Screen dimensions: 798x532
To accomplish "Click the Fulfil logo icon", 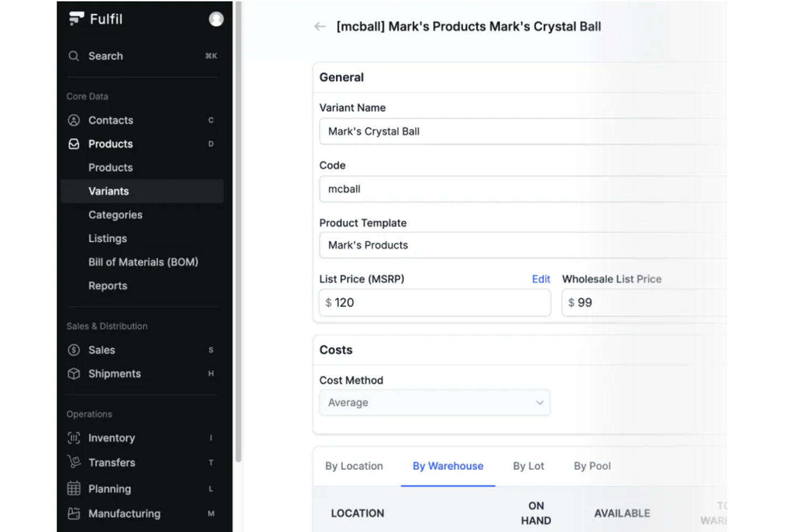I will coord(75,18).
